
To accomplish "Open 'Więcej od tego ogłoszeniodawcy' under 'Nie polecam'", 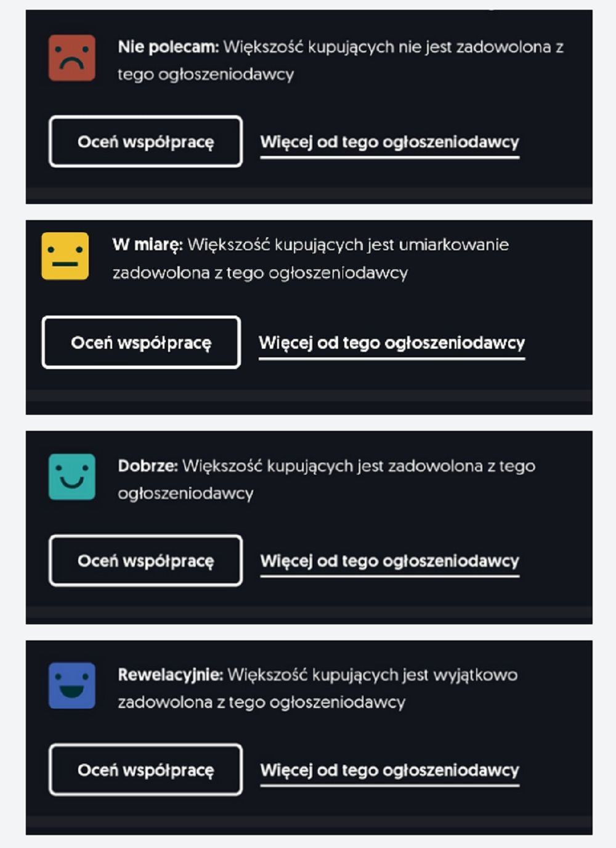I will pyautogui.click(x=389, y=142).
